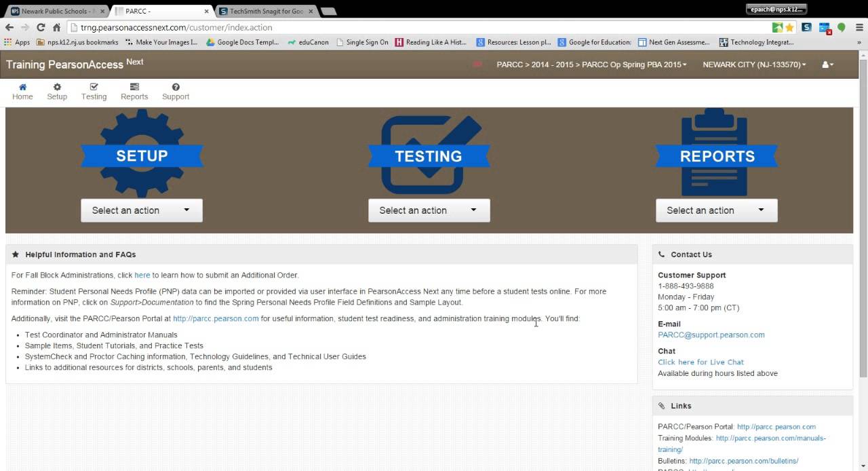This screenshot has width=868, height=471.
Task: Open the Support question-mark menu item
Action: click(x=176, y=92)
